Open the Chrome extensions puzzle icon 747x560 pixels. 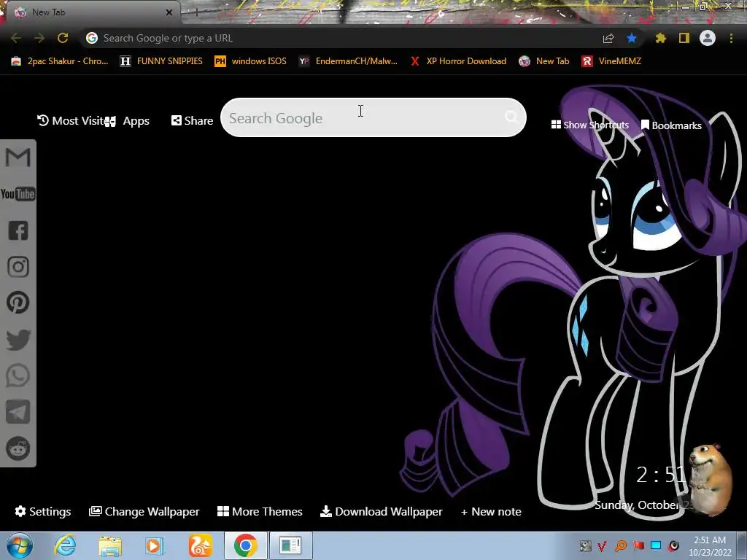click(x=661, y=38)
